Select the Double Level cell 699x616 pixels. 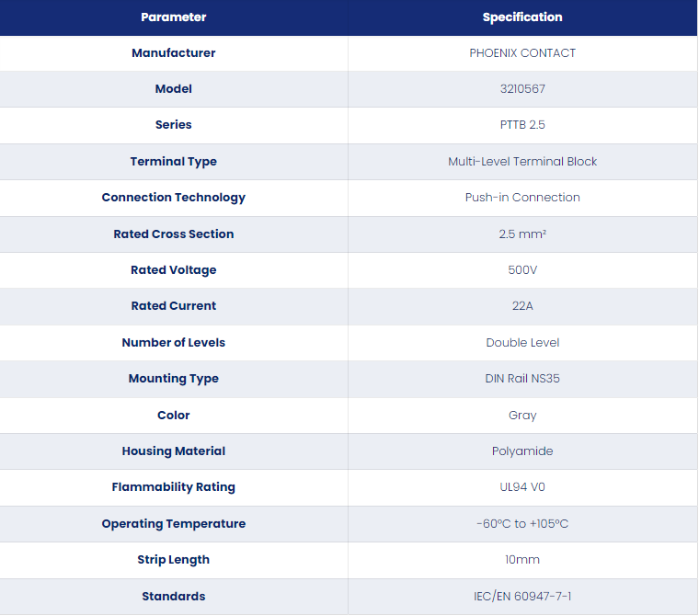(522, 343)
